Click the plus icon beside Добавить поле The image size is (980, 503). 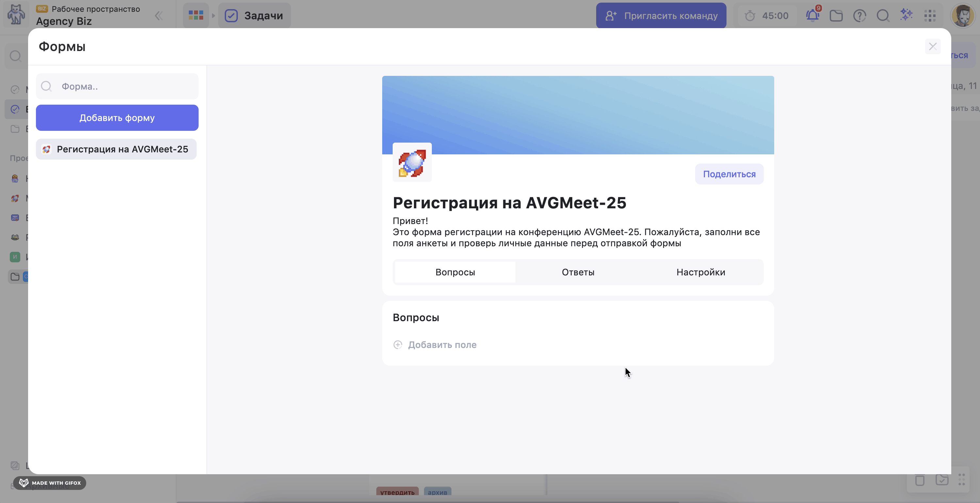[x=398, y=345]
